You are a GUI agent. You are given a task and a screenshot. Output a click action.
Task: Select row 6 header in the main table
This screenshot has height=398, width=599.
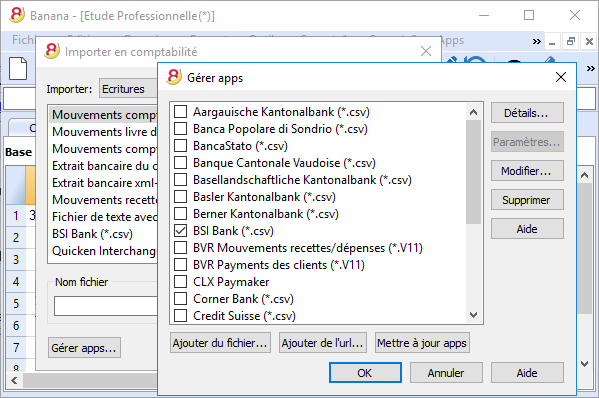(16, 325)
